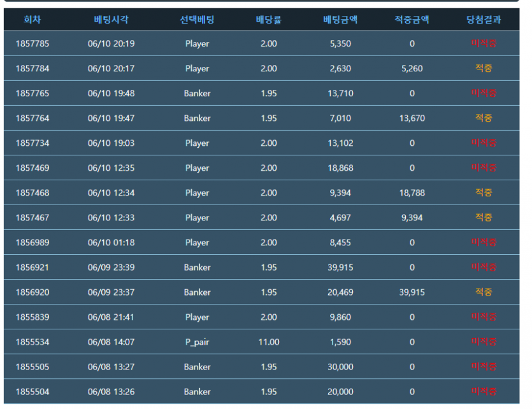Click the 베팅시각 column header

[x=111, y=20]
